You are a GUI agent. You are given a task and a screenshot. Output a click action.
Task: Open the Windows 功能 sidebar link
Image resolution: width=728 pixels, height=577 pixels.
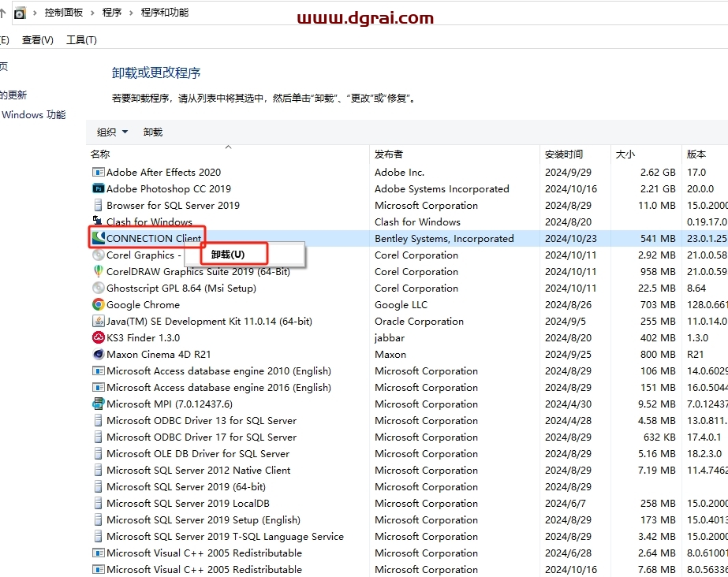(33, 114)
